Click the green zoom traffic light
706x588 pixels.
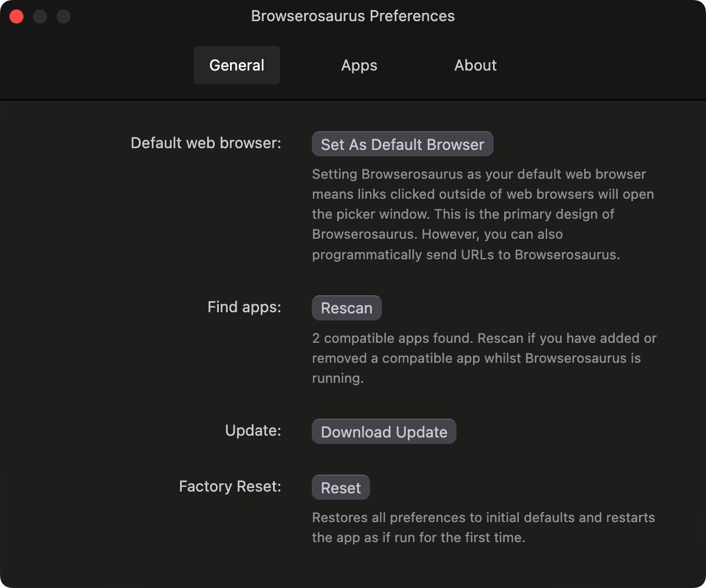point(64,16)
